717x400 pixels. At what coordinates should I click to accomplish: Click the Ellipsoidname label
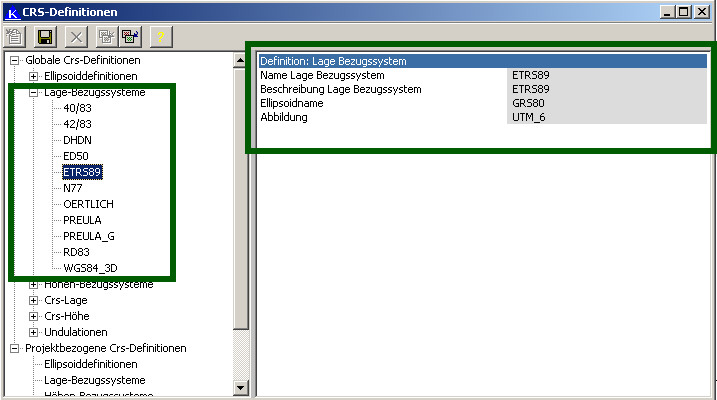[292, 103]
